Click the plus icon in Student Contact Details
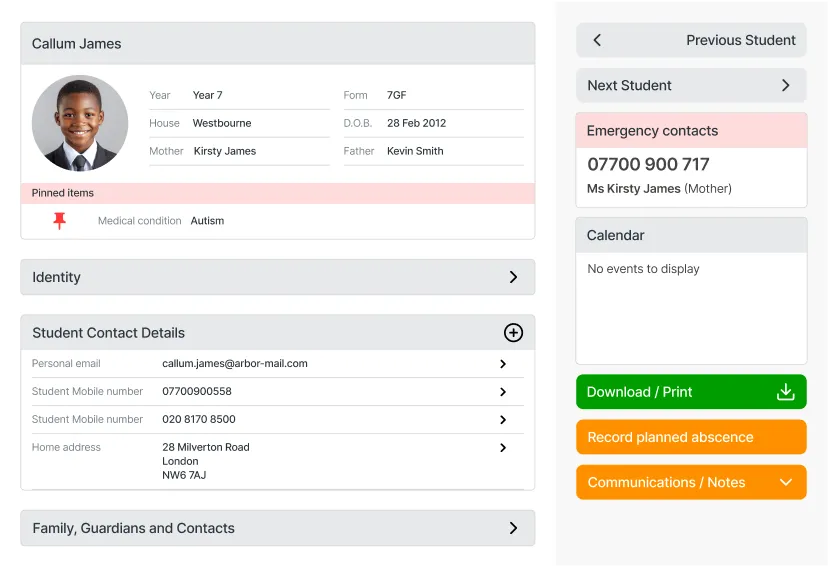828x566 pixels. tap(513, 333)
